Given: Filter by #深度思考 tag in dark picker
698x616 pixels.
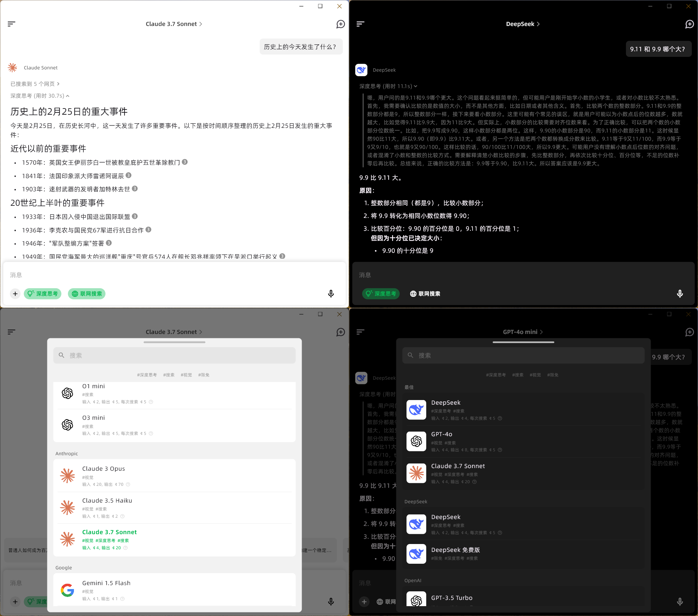Looking at the screenshot, I should coord(496,375).
